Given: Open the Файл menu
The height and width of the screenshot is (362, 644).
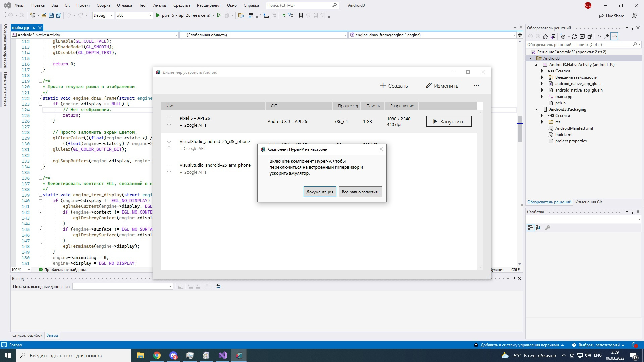Looking at the screenshot, I should coord(19,5).
